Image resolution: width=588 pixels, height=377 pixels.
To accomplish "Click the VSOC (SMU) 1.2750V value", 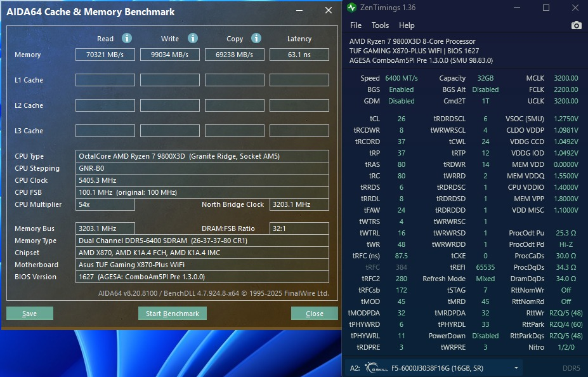I will click(566, 119).
